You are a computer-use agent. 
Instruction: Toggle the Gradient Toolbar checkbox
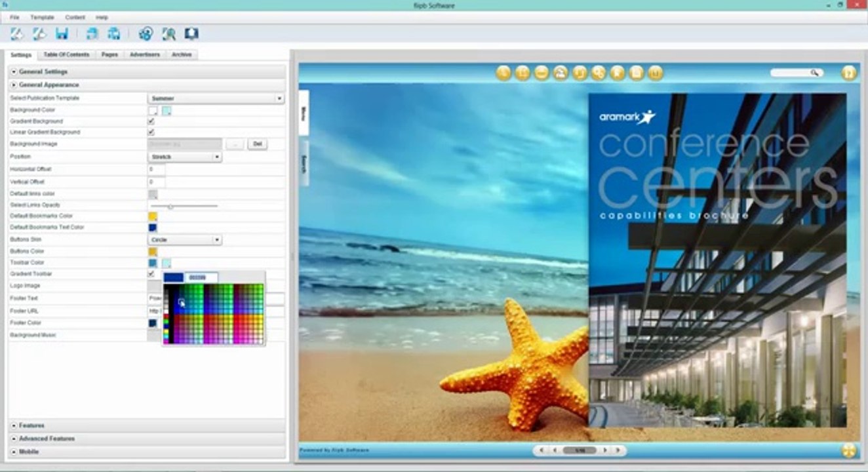tap(151, 273)
